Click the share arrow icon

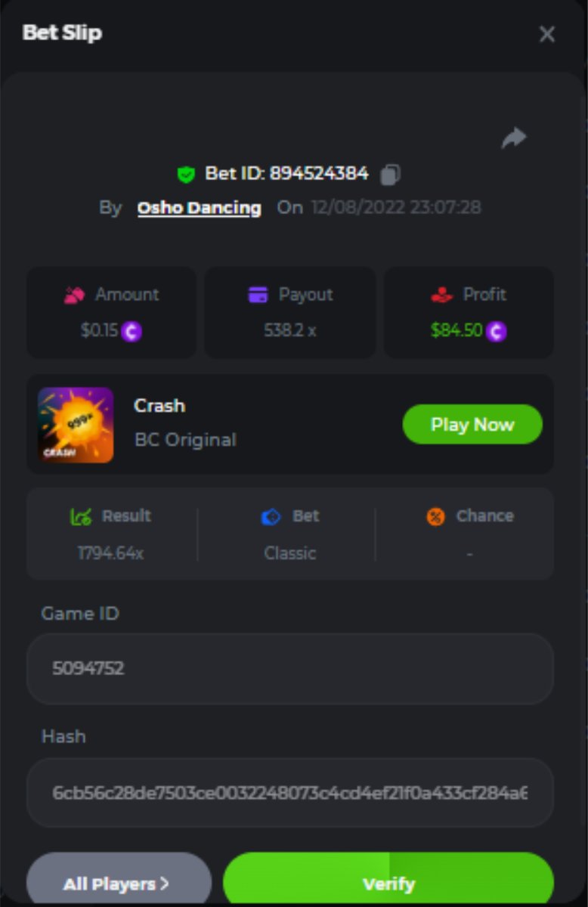coord(514,138)
